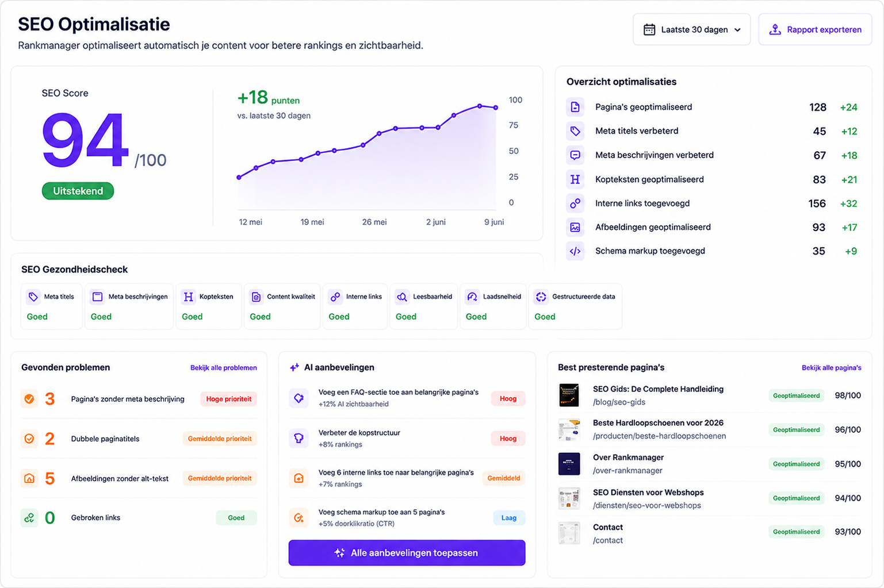Viewport: 884px width, 588px height.
Task: Open the Laatste 30 dagen date dropdown
Action: point(691,29)
